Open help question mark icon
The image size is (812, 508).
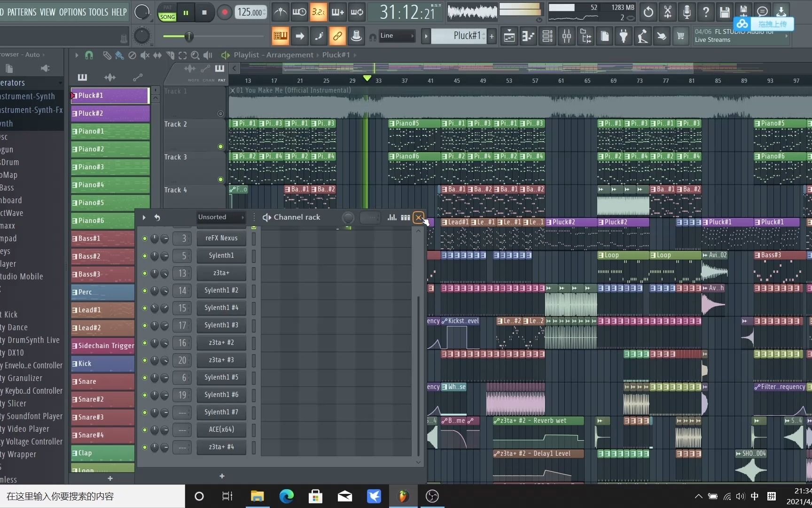pyautogui.click(x=706, y=12)
